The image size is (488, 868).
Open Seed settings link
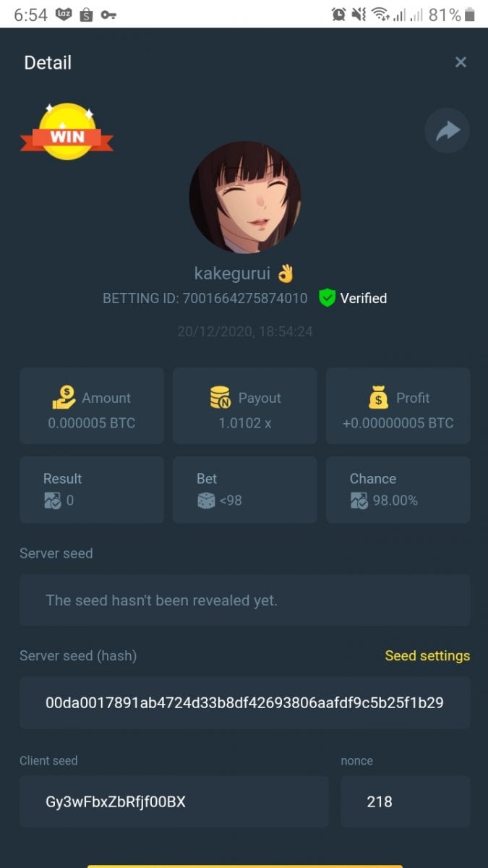[427, 655]
